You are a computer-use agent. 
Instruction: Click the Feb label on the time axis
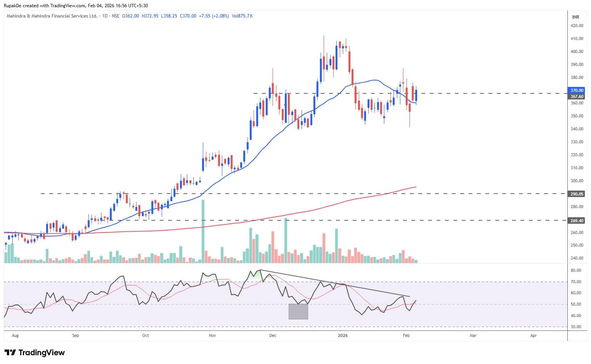[406, 336]
